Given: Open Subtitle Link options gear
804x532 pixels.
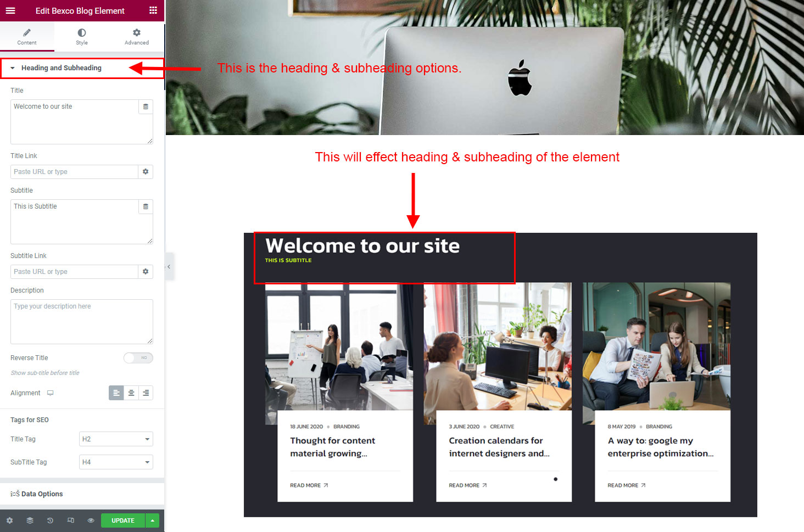Looking at the screenshot, I should tap(146, 272).
